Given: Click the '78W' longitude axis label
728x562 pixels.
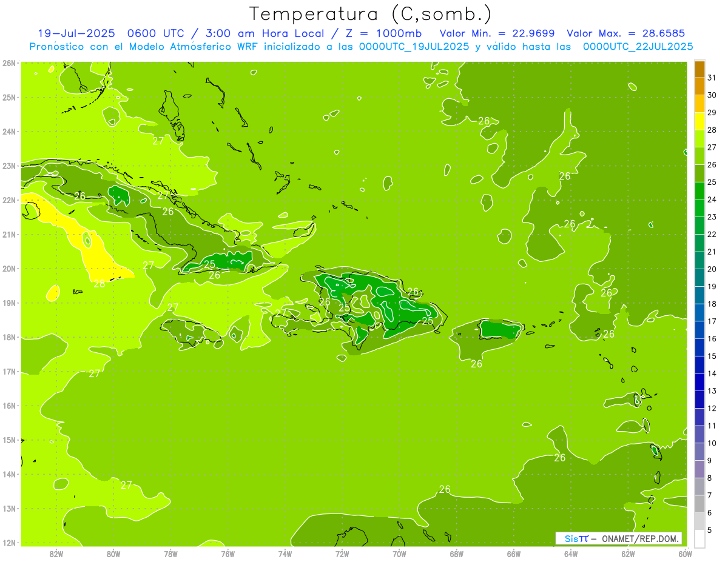Looking at the screenshot, I should click(170, 554).
